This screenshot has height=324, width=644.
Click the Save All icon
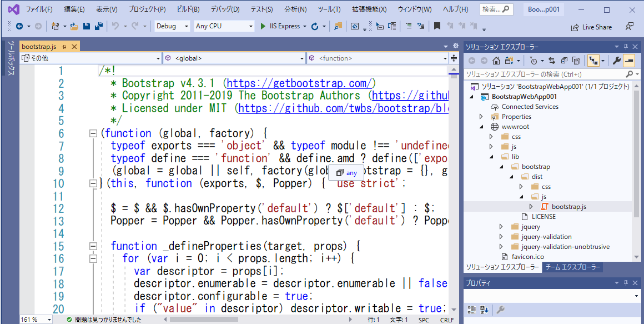click(x=99, y=26)
